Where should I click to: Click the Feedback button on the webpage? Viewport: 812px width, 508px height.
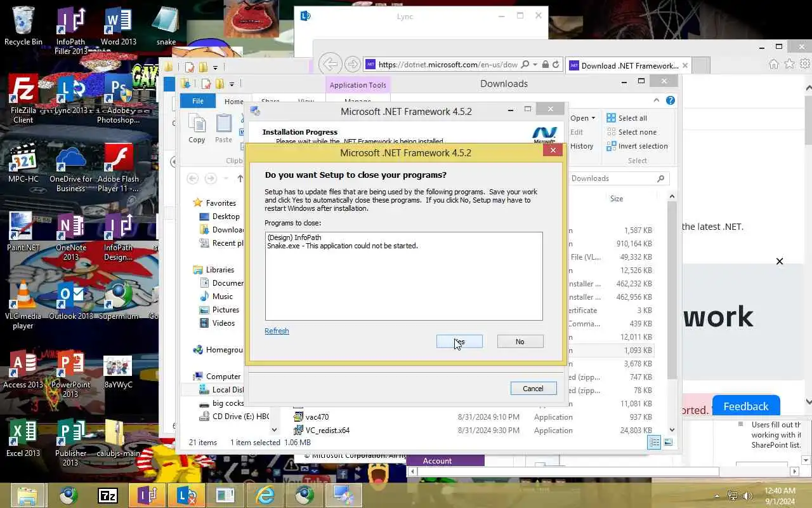tap(745, 406)
